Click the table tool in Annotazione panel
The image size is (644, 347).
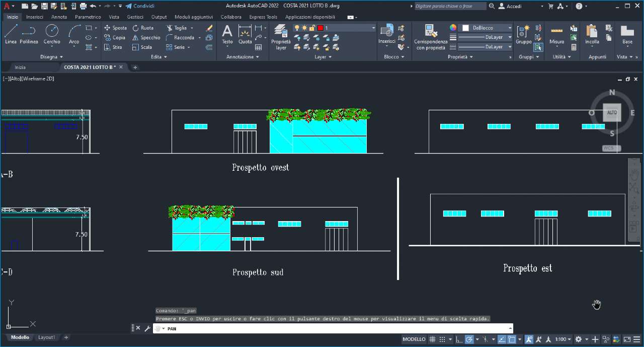pyautogui.click(x=259, y=47)
